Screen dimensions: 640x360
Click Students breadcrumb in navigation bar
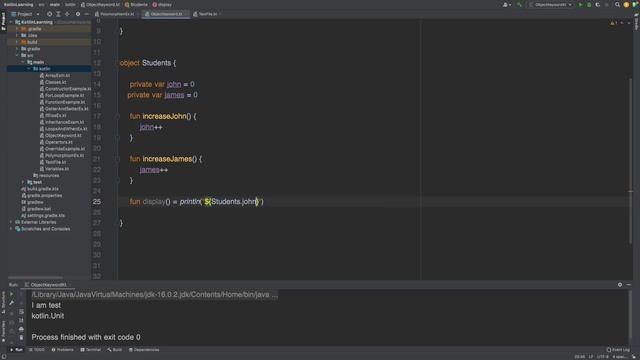pos(136,5)
